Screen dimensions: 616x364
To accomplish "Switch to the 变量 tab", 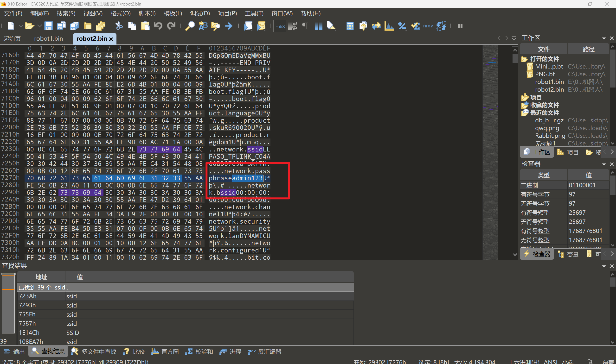I will point(568,254).
